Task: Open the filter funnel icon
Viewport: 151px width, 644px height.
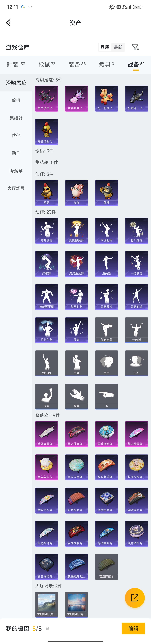Action: (135, 47)
